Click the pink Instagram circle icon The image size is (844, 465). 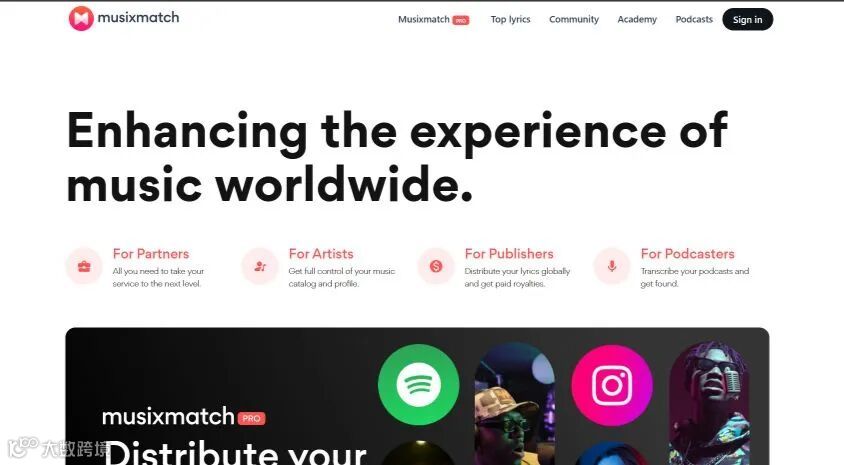(612, 385)
